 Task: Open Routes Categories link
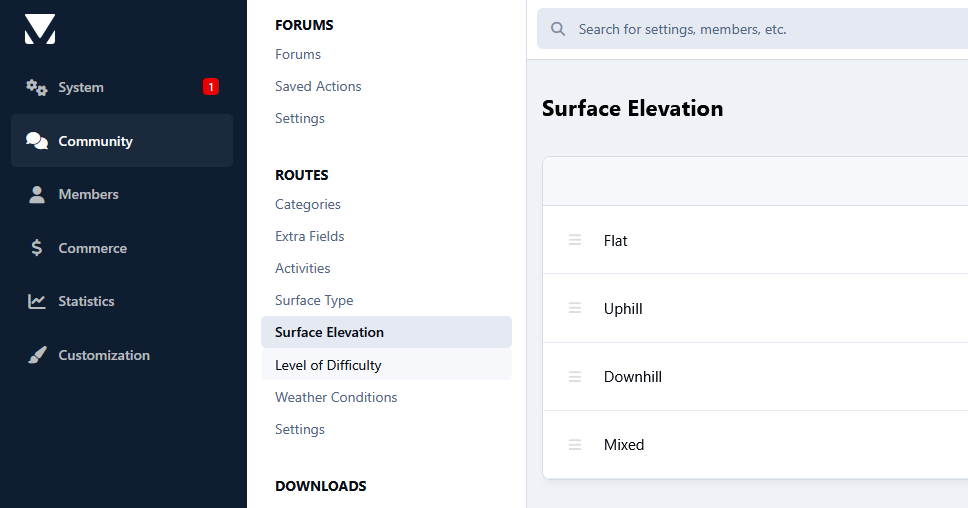(307, 204)
